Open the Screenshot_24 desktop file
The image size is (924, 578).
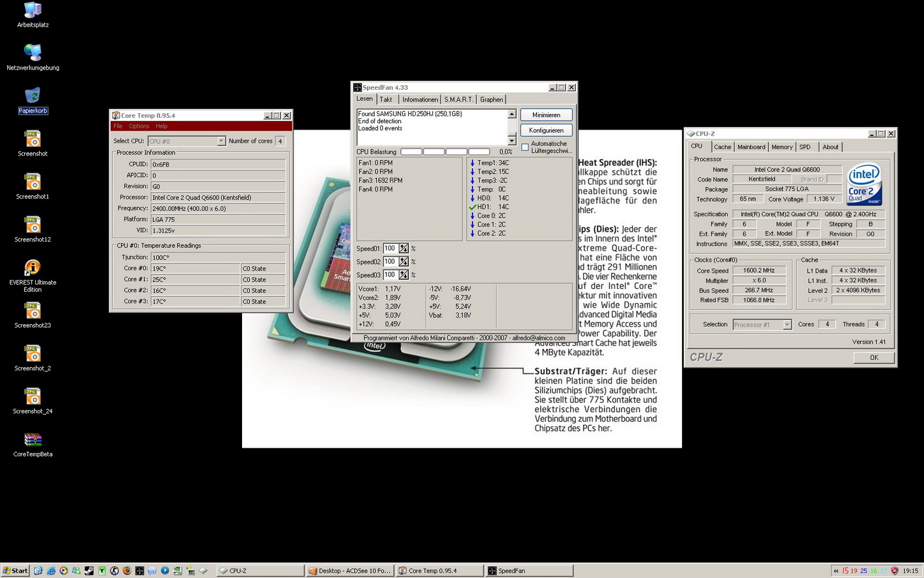coord(33,402)
